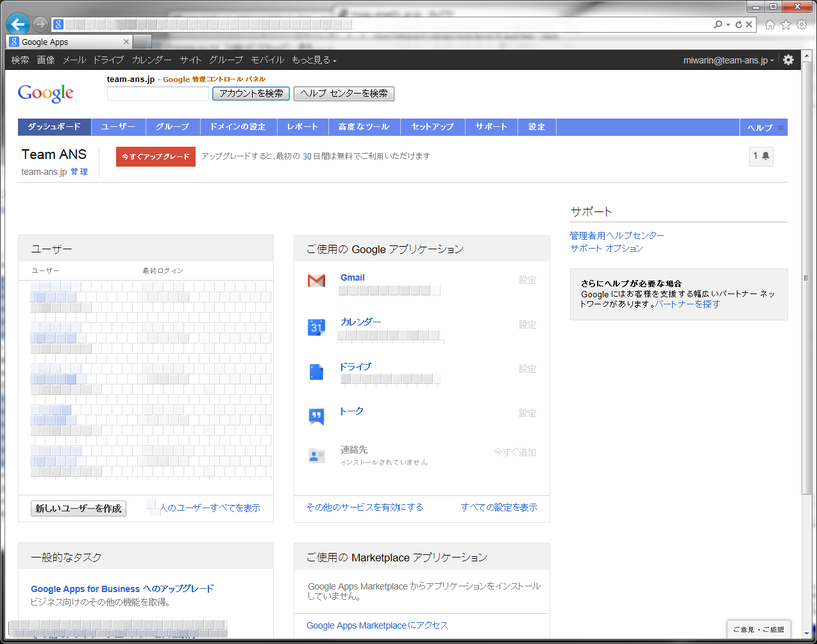
Task: Click 画像 in the top black bar
Action: [46, 60]
